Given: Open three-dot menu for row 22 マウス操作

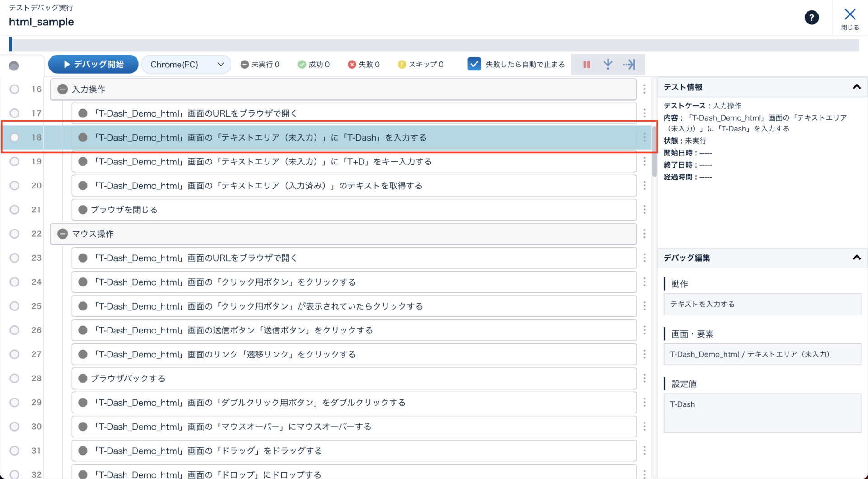Looking at the screenshot, I should [x=644, y=234].
